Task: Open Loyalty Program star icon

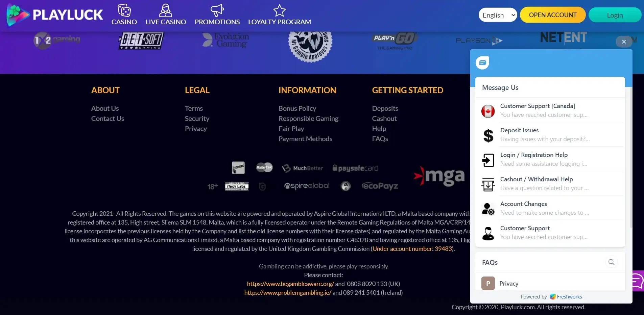Action: click(x=279, y=11)
